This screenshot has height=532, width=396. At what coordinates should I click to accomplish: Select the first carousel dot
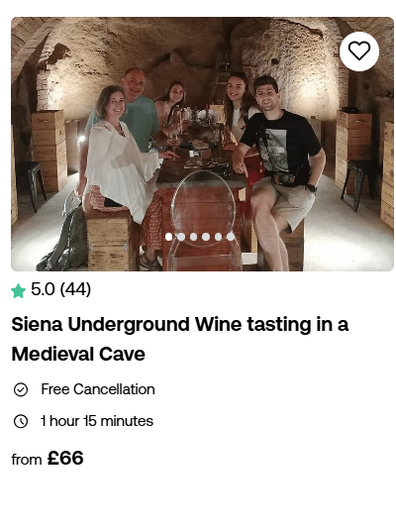point(169,237)
